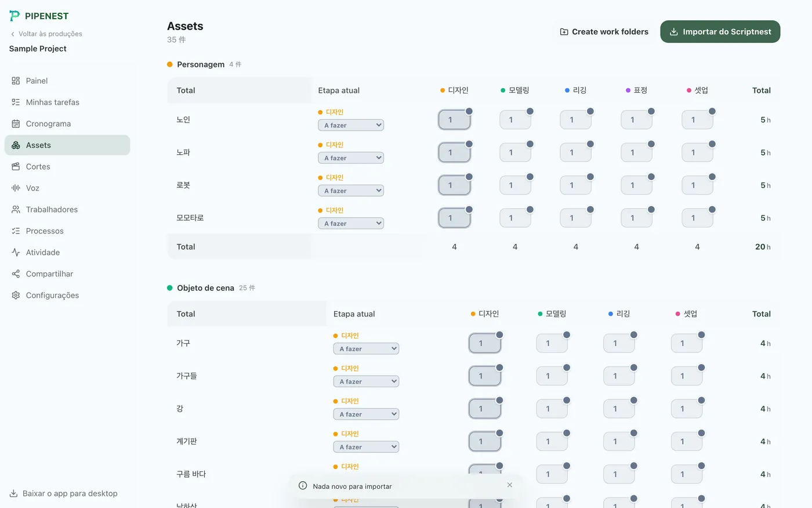
Task: Click the 셋업 hours field for 가구
Action: (687, 343)
